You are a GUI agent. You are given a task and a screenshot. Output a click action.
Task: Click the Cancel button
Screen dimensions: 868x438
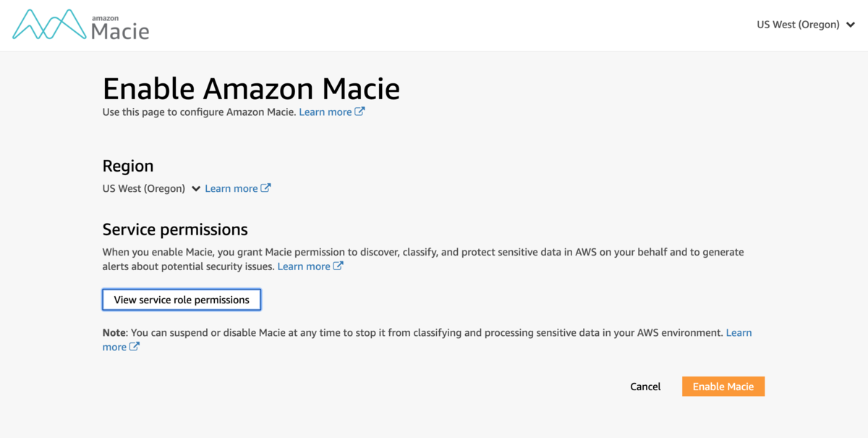645,387
